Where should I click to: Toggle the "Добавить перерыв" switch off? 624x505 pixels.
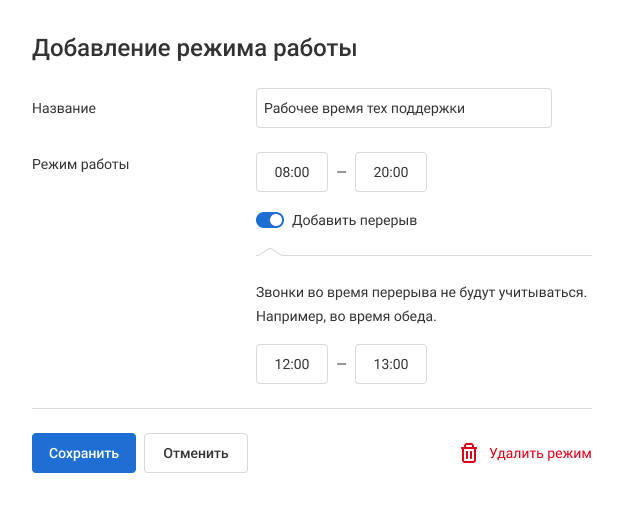270,220
